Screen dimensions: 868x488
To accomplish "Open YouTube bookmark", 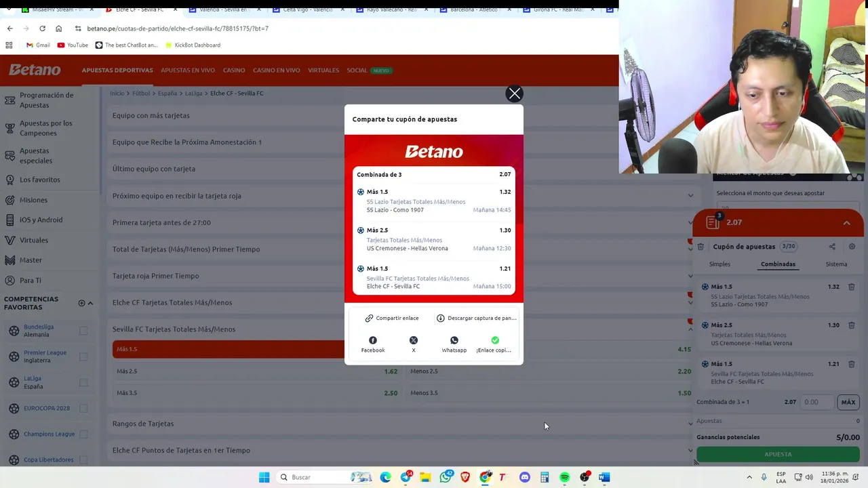I will pos(73,45).
